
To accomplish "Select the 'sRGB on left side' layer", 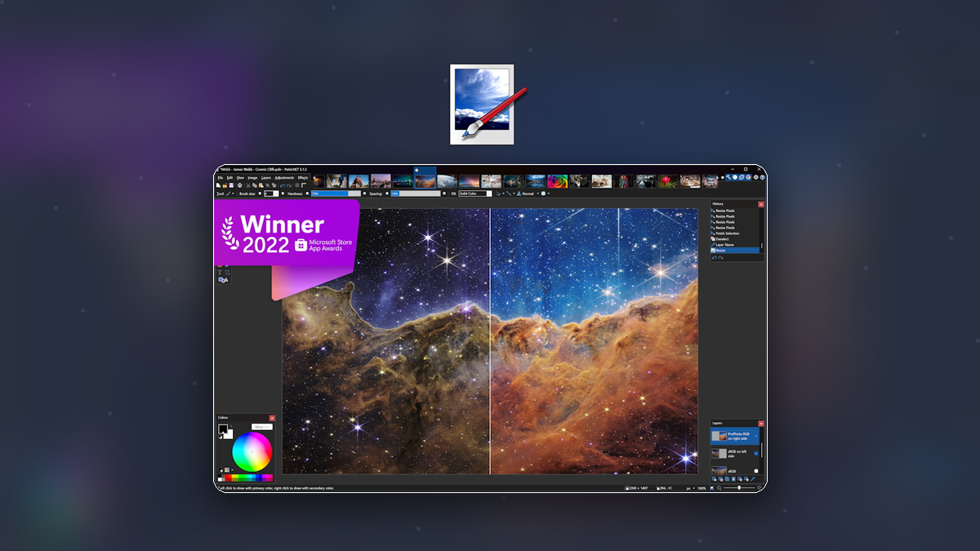I will click(735, 454).
